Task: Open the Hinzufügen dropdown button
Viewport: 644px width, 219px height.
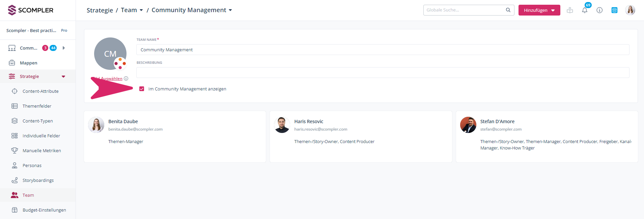Action: pos(539,10)
